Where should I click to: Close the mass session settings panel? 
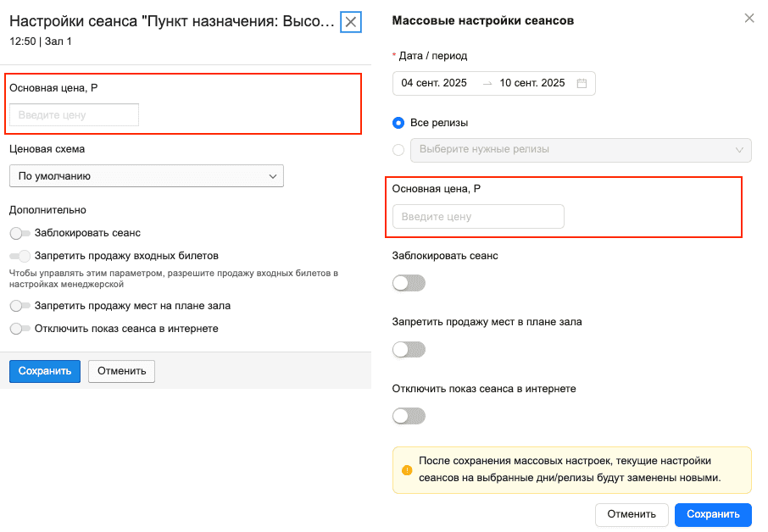[749, 18]
